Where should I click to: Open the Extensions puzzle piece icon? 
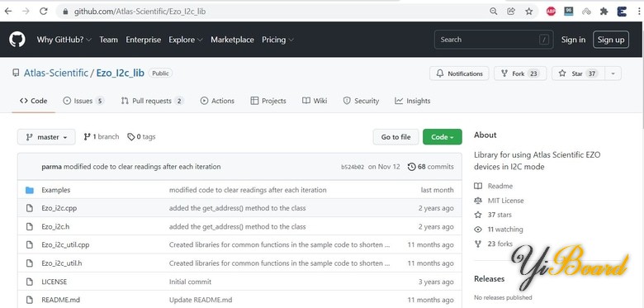pos(604,12)
